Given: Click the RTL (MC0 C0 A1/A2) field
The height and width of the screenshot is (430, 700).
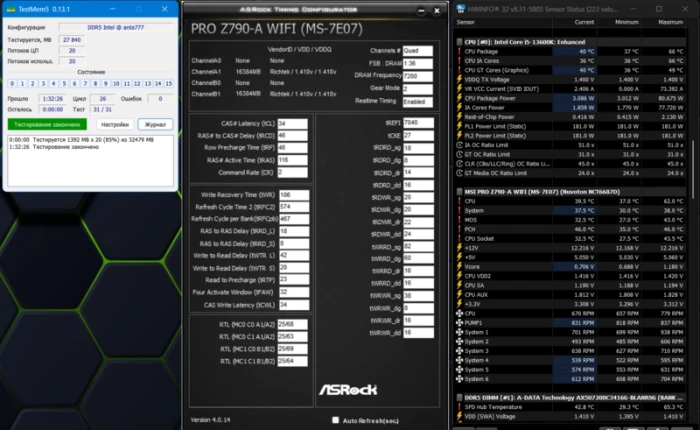Looking at the screenshot, I should [292, 325].
